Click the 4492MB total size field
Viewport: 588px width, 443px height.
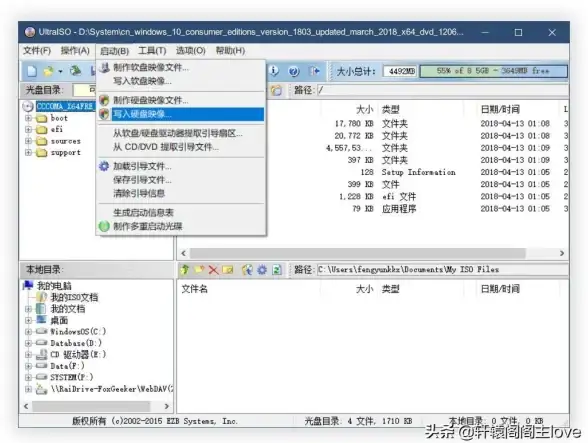[x=400, y=71]
